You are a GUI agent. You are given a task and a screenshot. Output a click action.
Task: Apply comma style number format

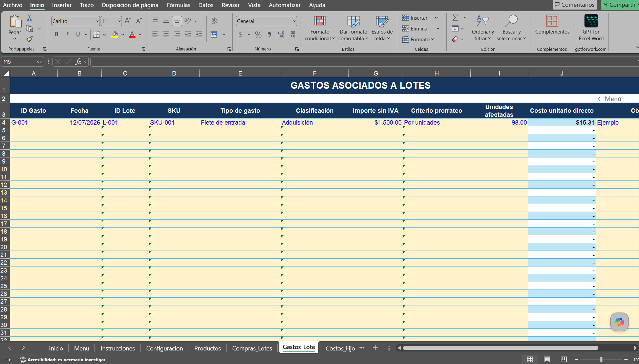(x=269, y=34)
